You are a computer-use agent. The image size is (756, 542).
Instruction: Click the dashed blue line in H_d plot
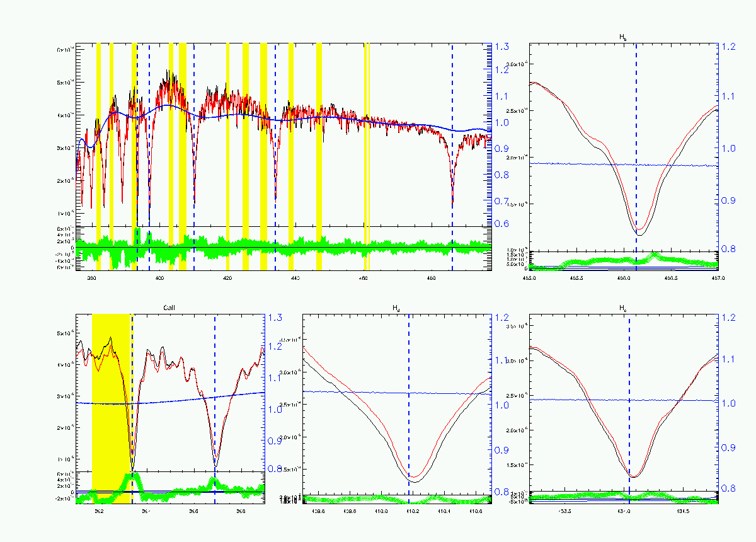[409, 403]
